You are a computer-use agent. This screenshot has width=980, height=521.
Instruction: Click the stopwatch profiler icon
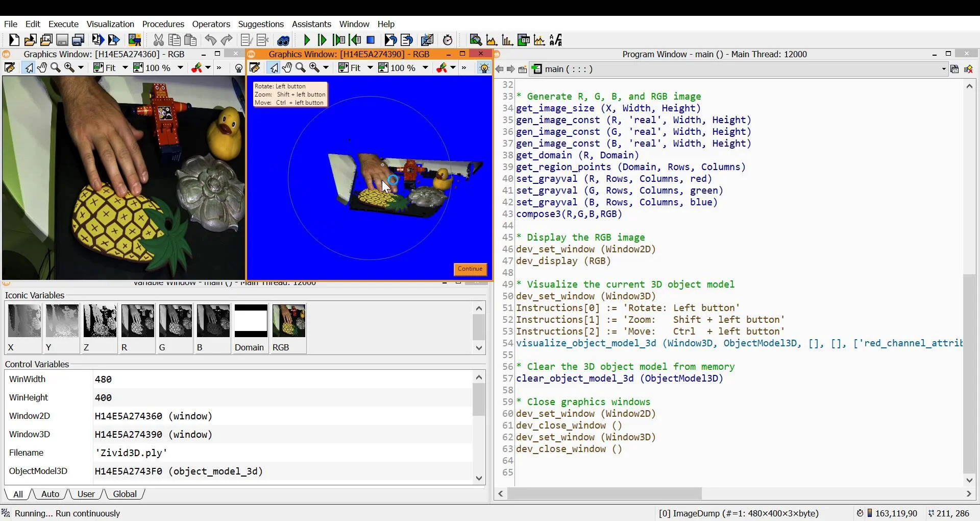click(x=448, y=40)
